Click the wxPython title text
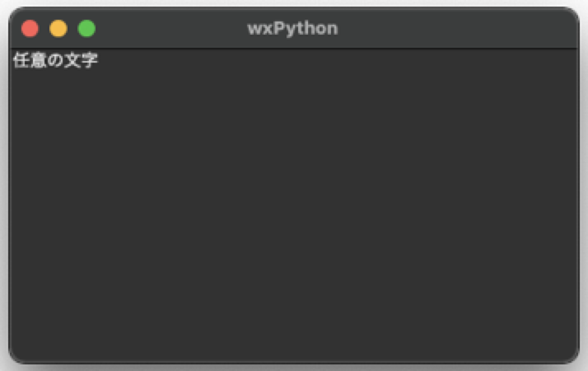Screen dimensions: 588x371 pos(292,29)
